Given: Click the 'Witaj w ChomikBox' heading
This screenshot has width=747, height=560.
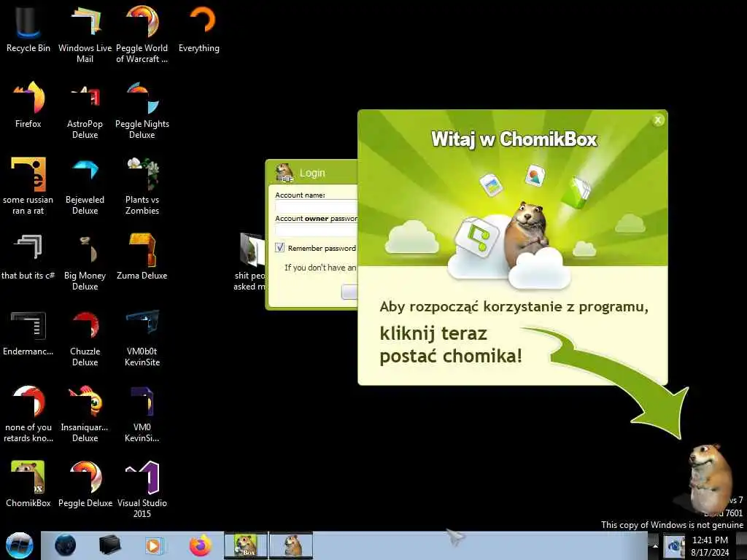Looking at the screenshot, I should click(x=514, y=139).
